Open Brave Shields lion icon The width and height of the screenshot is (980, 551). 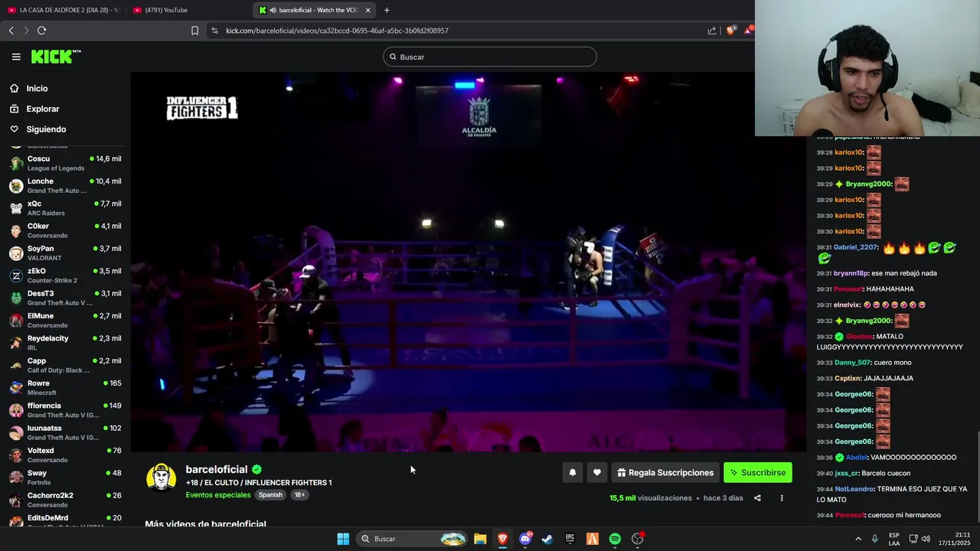click(730, 31)
